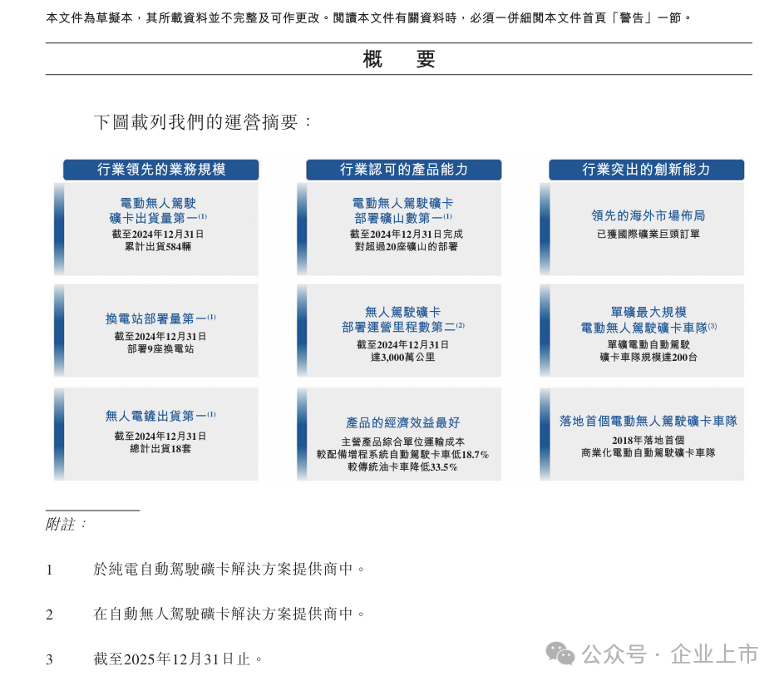This screenshot has width=784, height=686.
Task: Select the heading 產品的經濟效益最好
Action: 403,422
